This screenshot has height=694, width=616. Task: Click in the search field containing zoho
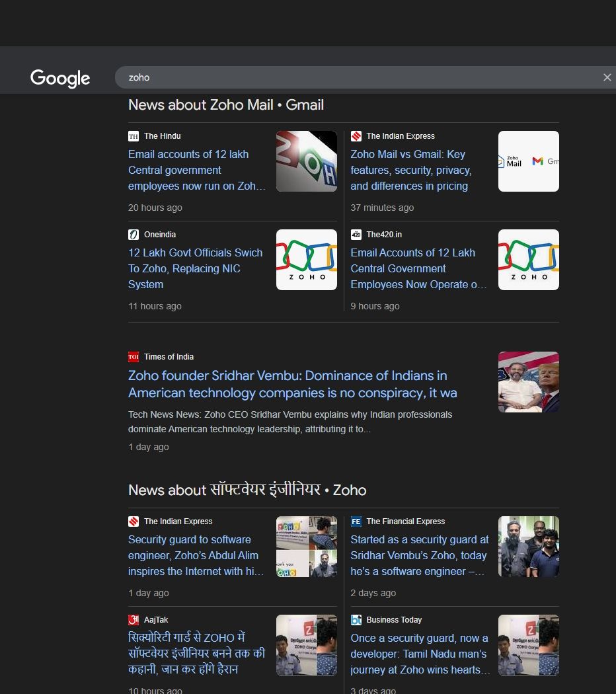357,77
